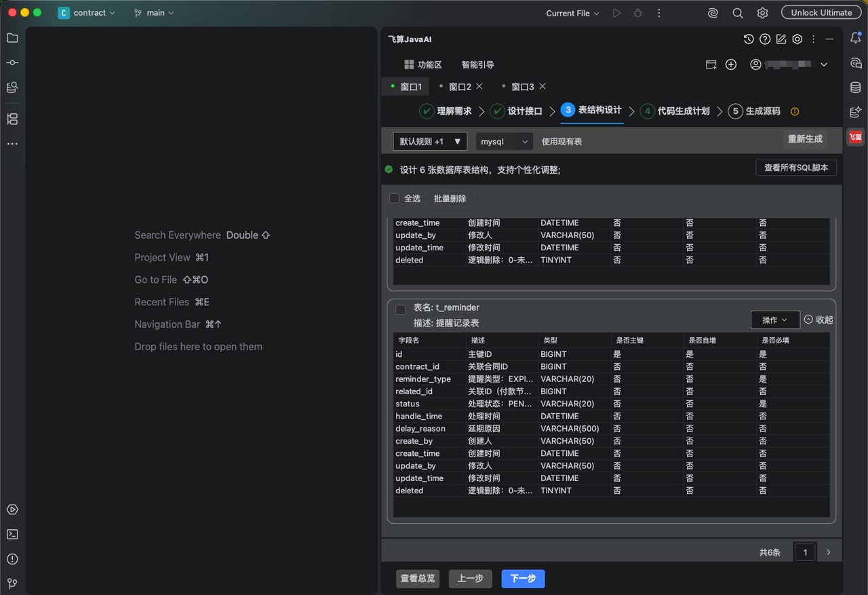868x595 pixels.
Task: Open Search Everywhere magnifier icon
Action: [738, 13]
